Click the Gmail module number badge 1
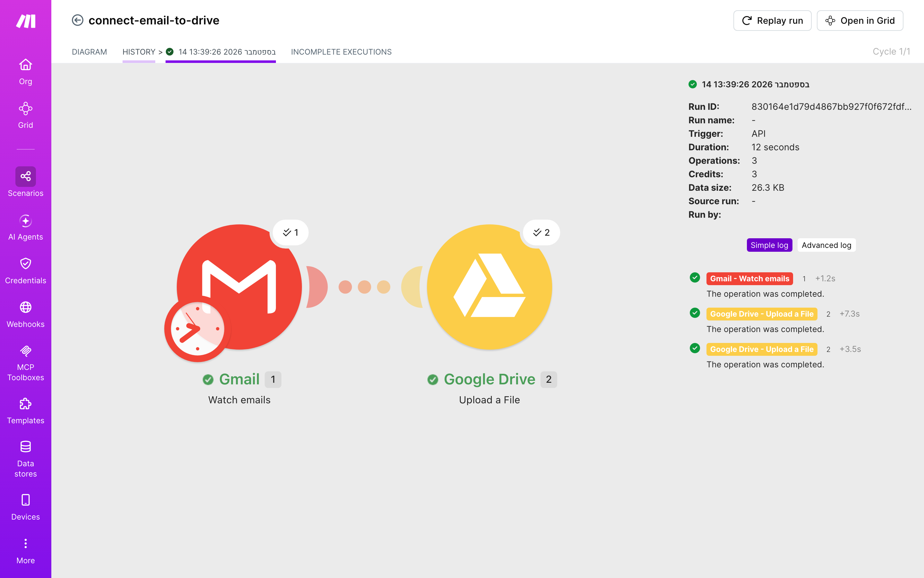The image size is (924, 578). (273, 380)
